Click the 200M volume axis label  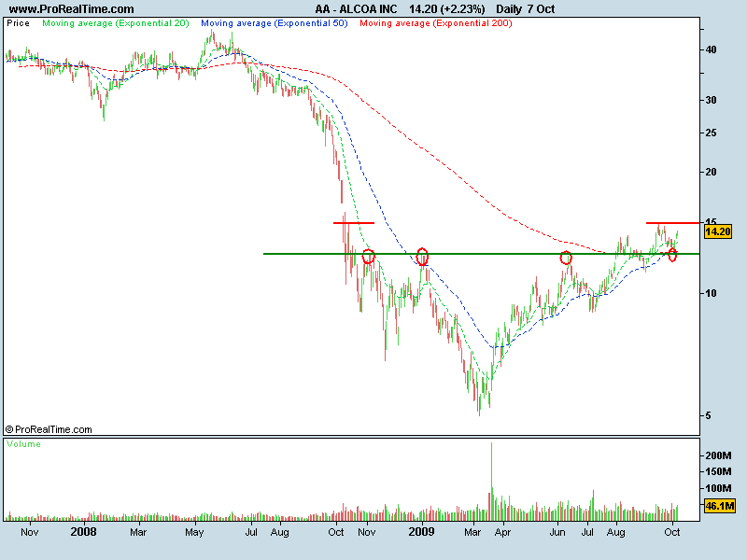(718, 455)
